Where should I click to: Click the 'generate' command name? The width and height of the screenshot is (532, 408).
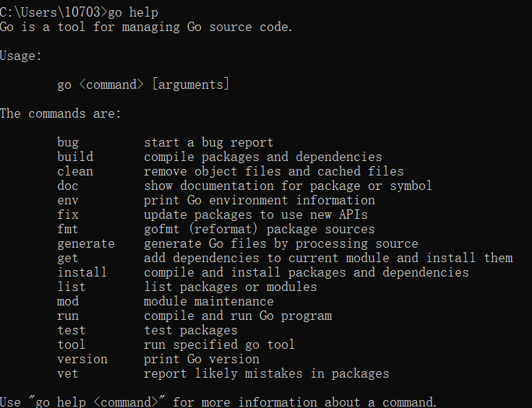(86, 243)
